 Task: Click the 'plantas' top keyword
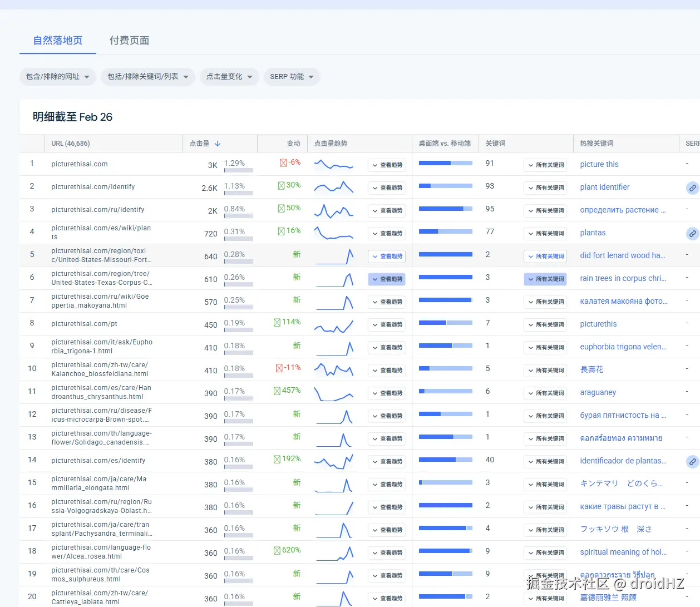pos(593,233)
